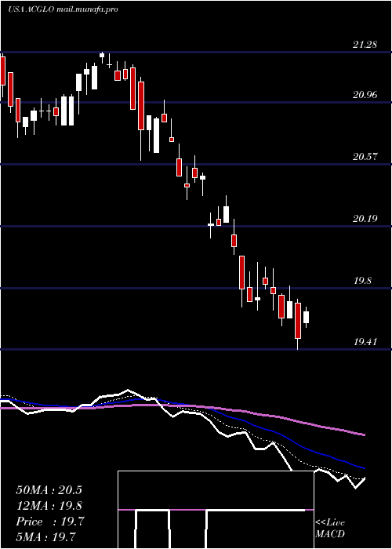Viewport: 392px width, 549px height.
Task: Select the 21.28 price level label
Action: coord(365,45)
